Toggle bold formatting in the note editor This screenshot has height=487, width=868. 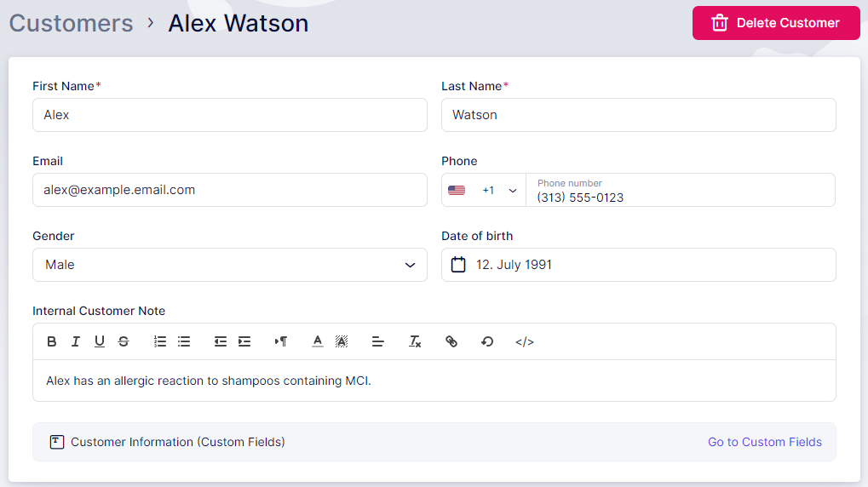(x=52, y=341)
